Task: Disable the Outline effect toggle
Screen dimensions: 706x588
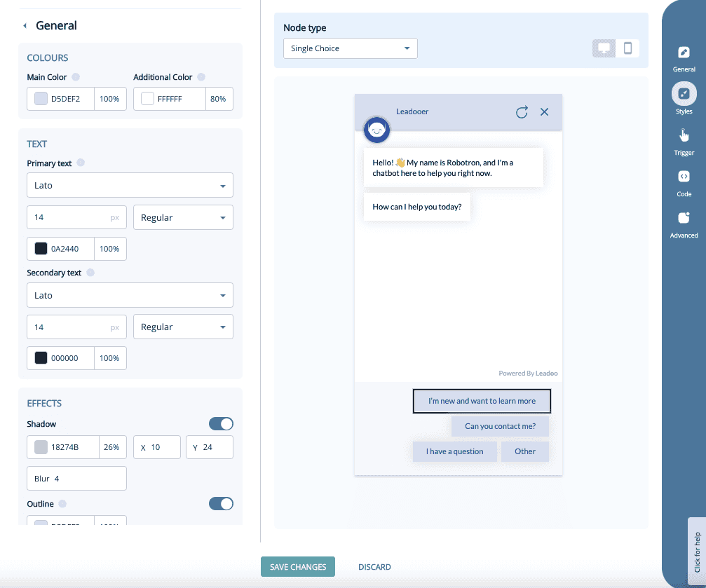Action: pos(221,504)
